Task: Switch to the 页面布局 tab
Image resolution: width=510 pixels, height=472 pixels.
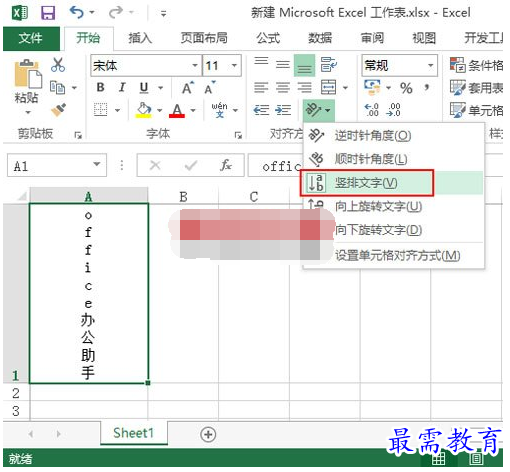Action: [x=204, y=38]
